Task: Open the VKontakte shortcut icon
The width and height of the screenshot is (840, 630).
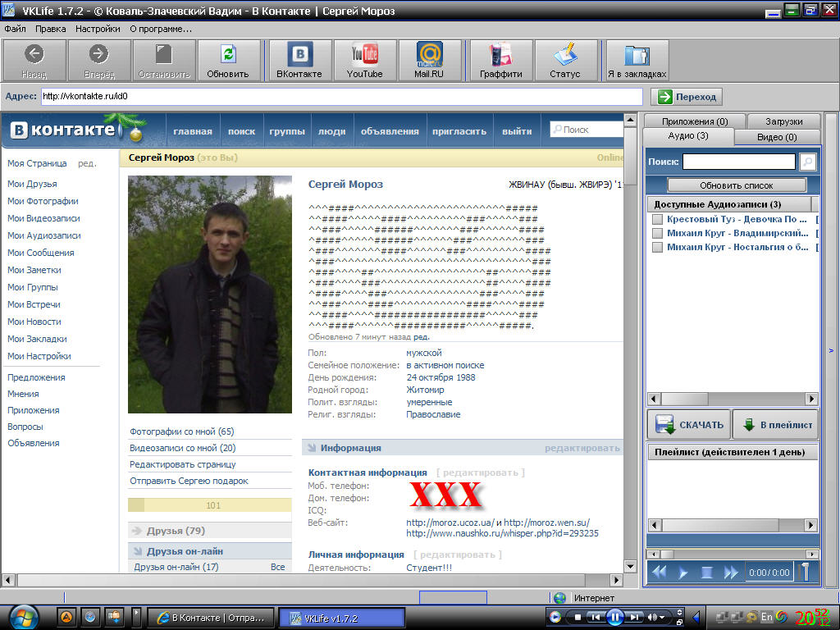Action: [x=299, y=55]
